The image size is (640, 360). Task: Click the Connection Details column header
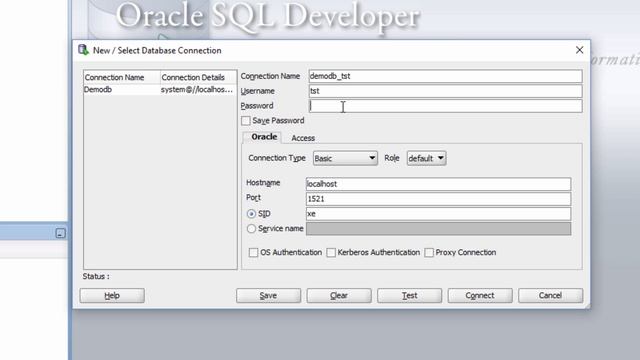[198, 77]
